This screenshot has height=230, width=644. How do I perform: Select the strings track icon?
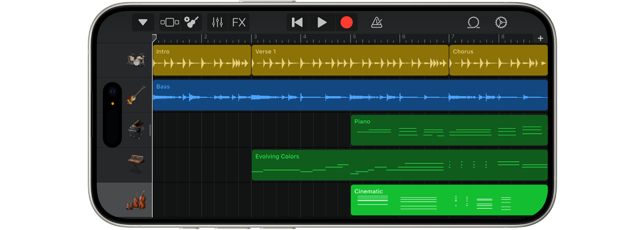click(136, 200)
